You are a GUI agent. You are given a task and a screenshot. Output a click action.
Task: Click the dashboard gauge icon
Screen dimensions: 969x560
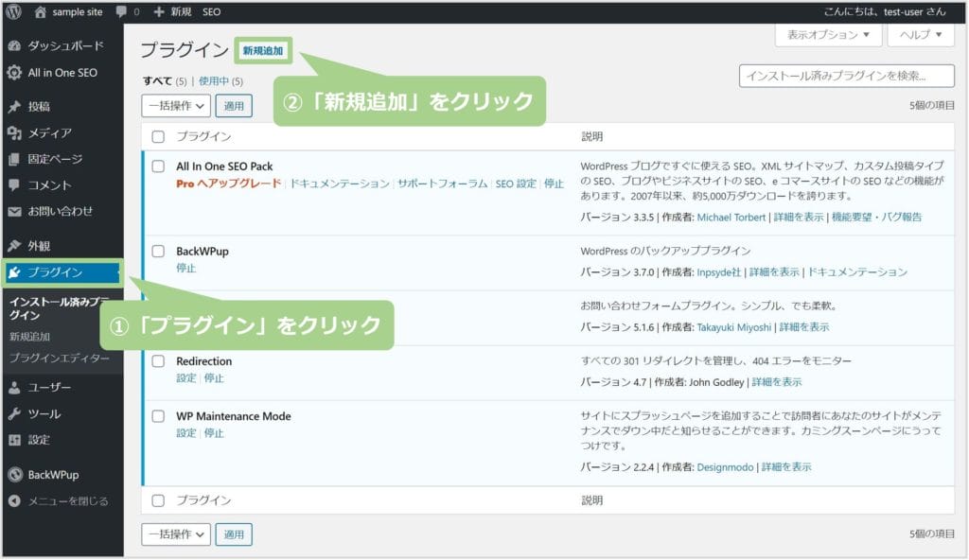(14, 45)
